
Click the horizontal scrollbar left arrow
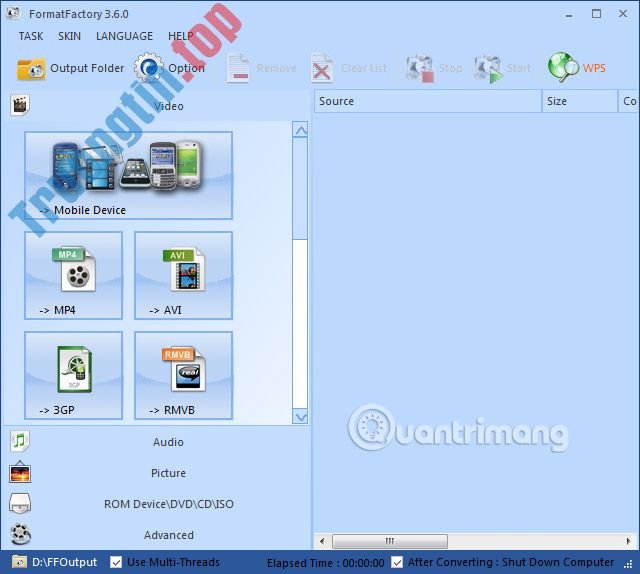click(322, 541)
